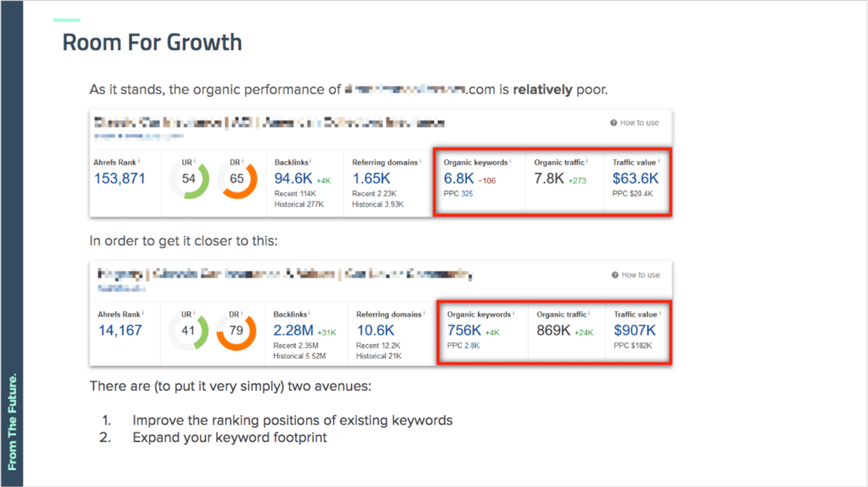The height and width of the screenshot is (487, 868).
Task: Click the $907K traffic value figure
Action: coord(635,330)
